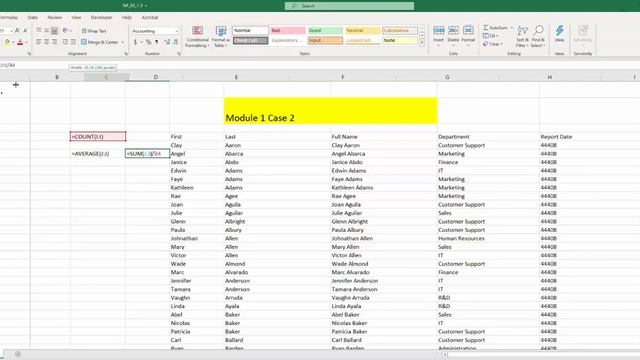Increase the font size
Image resolution: width=640 pixels, height=360 pixels.
pos(17,31)
